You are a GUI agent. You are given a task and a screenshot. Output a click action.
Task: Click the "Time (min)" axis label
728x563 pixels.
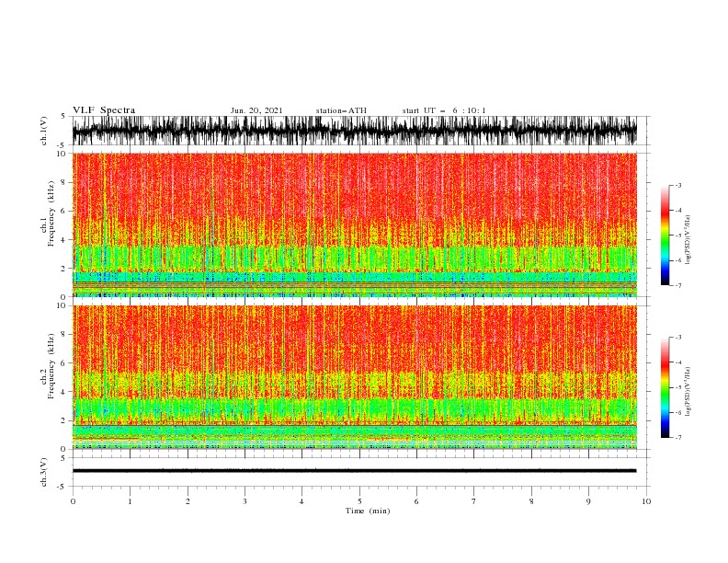click(368, 511)
